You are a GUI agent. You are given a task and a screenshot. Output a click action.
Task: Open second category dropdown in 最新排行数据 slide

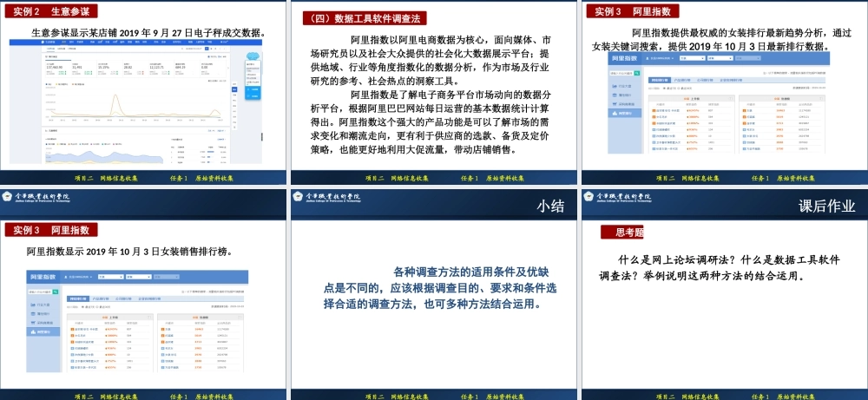coord(720,58)
